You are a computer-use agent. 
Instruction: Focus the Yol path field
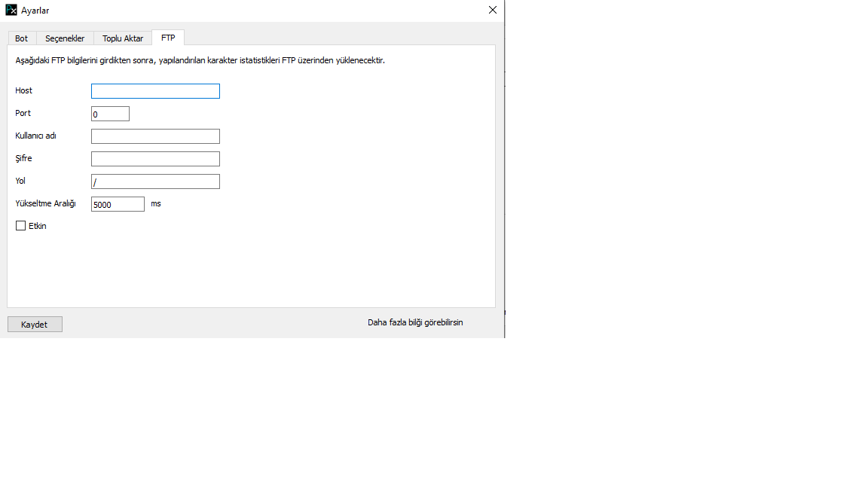155,181
